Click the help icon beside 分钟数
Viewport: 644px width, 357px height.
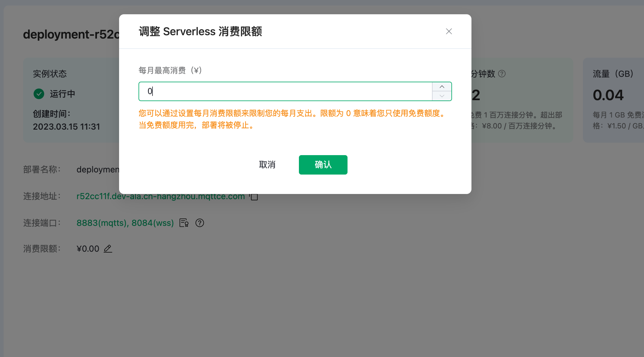tap(502, 73)
